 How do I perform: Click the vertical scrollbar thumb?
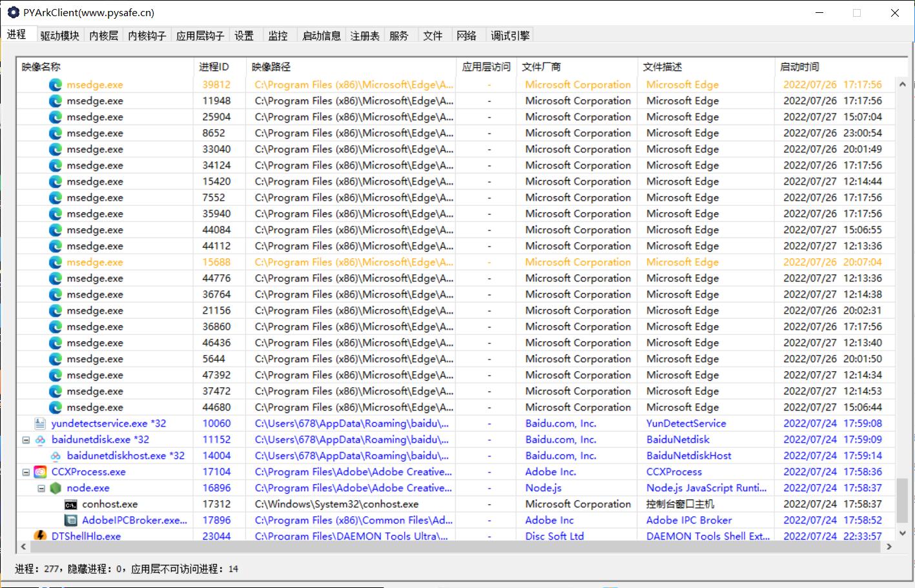pos(902,500)
